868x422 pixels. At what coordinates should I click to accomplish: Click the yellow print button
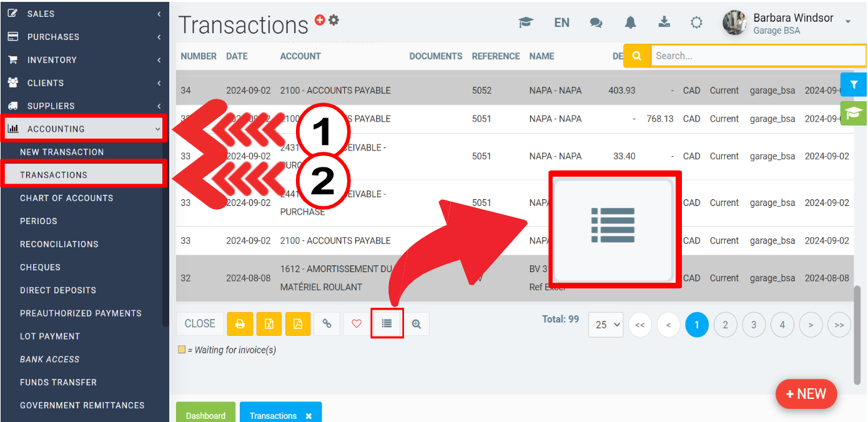239,324
